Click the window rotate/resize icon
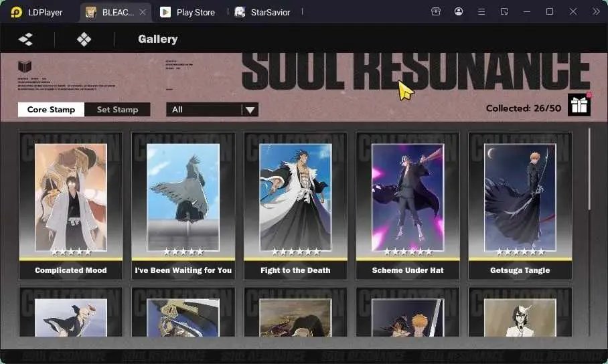The height and width of the screenshot is (364, 608). point(504,11)
